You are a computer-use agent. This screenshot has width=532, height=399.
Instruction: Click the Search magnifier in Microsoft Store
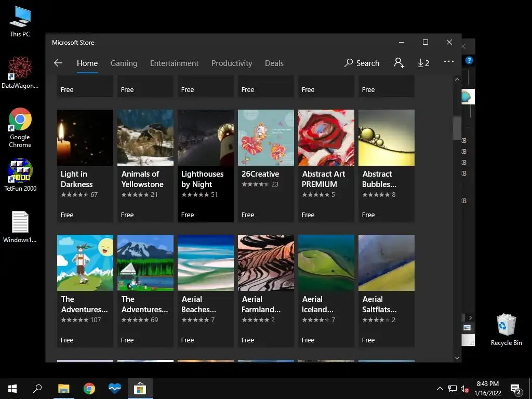(362, 63)
